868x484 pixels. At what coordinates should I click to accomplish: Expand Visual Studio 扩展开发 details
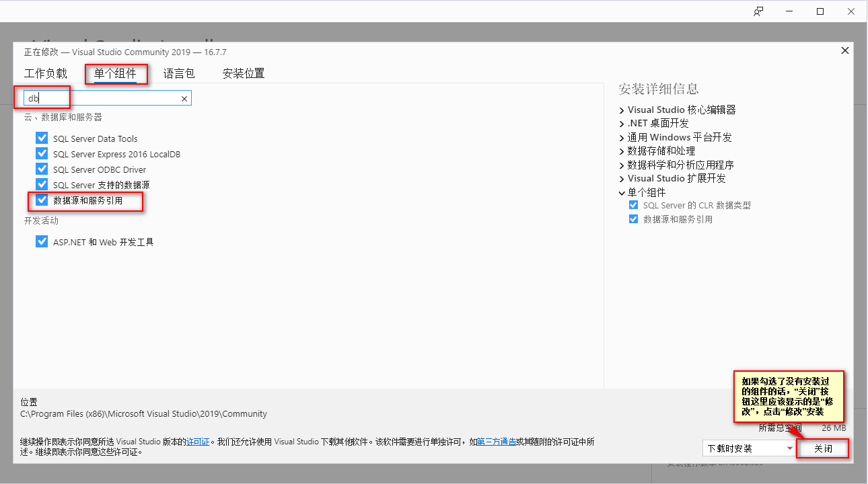pos(622,179)
